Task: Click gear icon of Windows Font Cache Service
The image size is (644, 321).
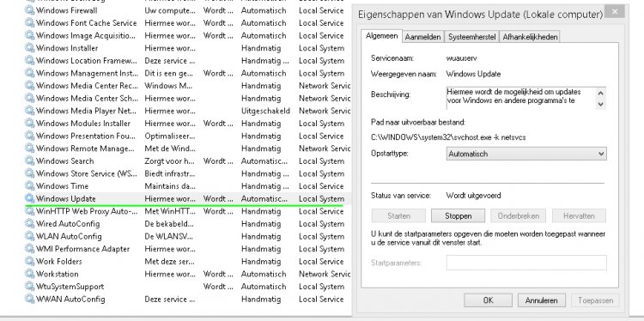Action: [29, 23]
